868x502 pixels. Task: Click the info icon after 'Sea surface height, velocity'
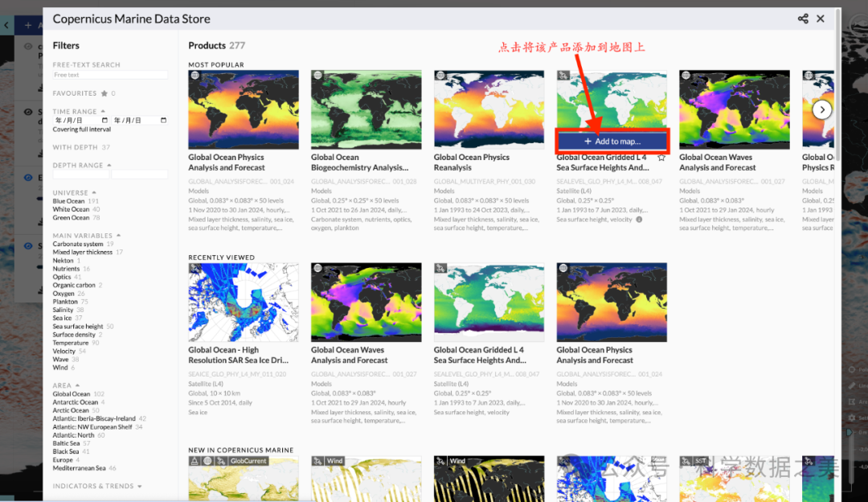coord(639,220)
